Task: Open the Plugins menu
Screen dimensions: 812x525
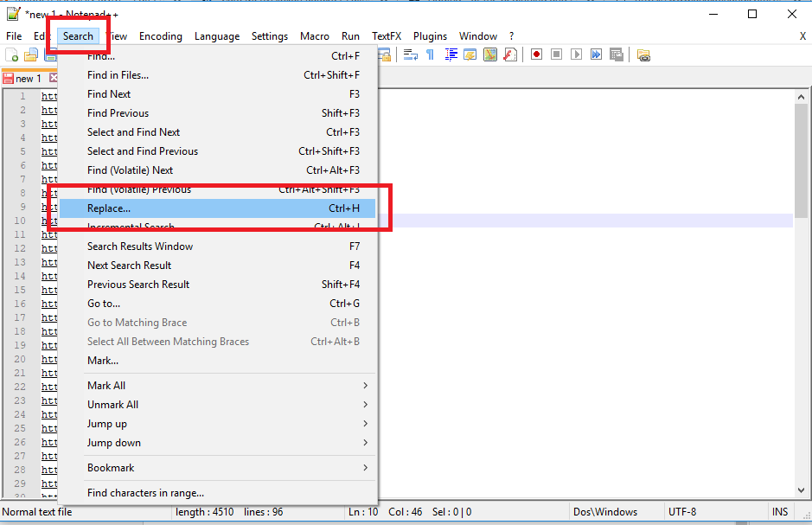Action: (x=430, y=36)
